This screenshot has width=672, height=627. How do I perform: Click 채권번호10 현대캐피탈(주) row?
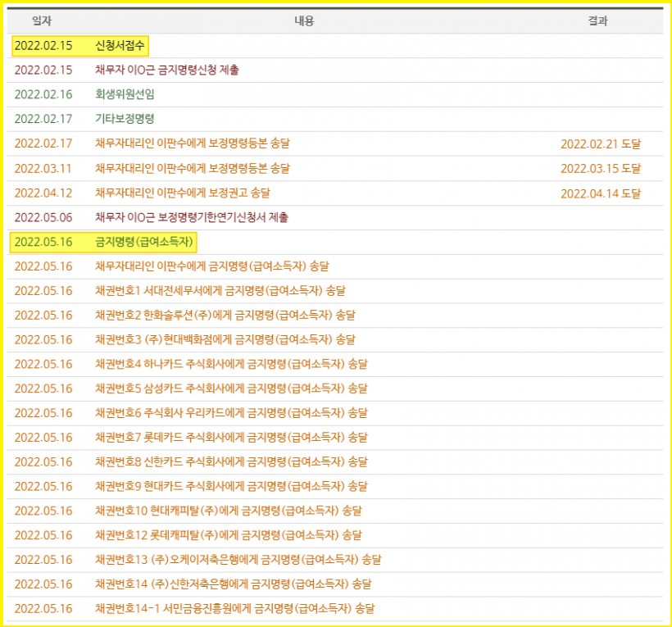tap(335, 511)
